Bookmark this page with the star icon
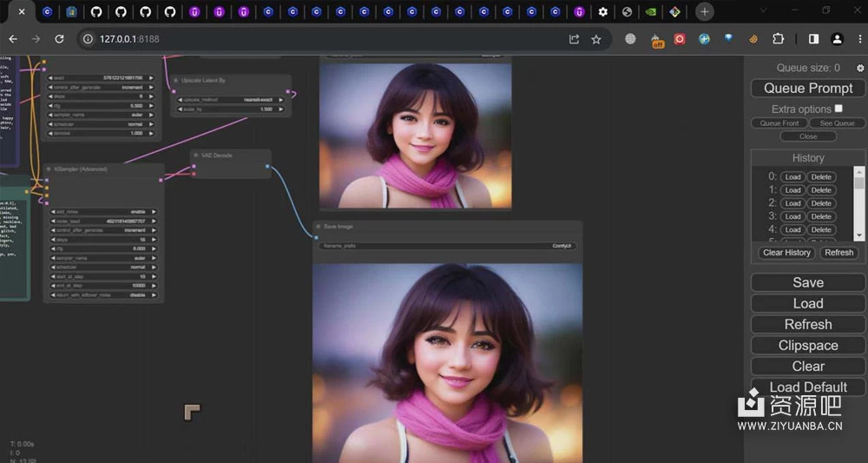Viewport: 868px width, 463px height. (x=596, y=39)
